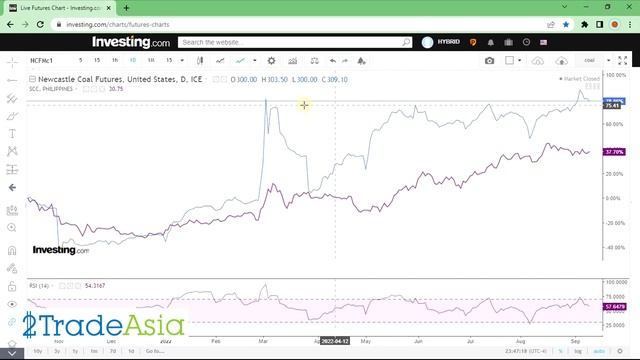
Task: Open a new browser tab
Action: 126,8
